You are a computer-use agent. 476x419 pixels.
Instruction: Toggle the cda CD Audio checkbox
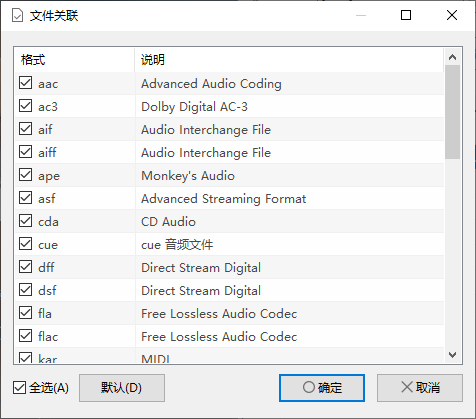[25, 221]
